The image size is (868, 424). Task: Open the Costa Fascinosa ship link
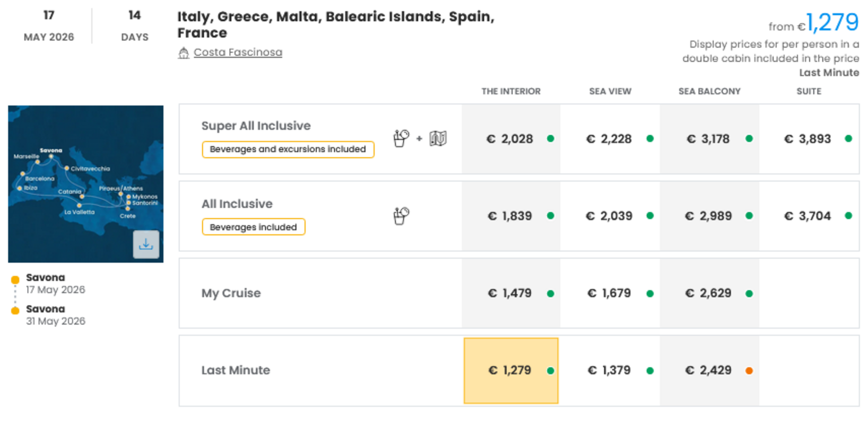[x=238, y=52]
